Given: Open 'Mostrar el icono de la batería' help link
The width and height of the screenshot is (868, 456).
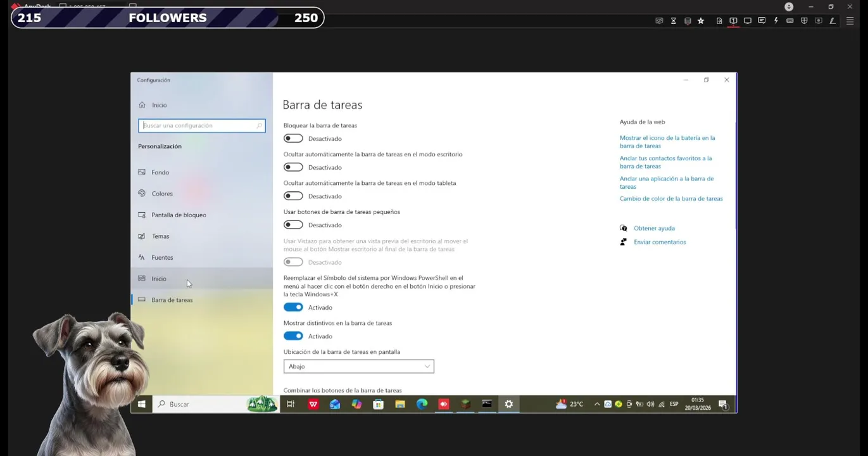Looking at the screenshot, I should click(667, 142).
